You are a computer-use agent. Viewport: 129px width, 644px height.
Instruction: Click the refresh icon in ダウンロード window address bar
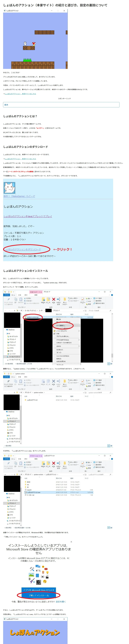click(85, 311)
